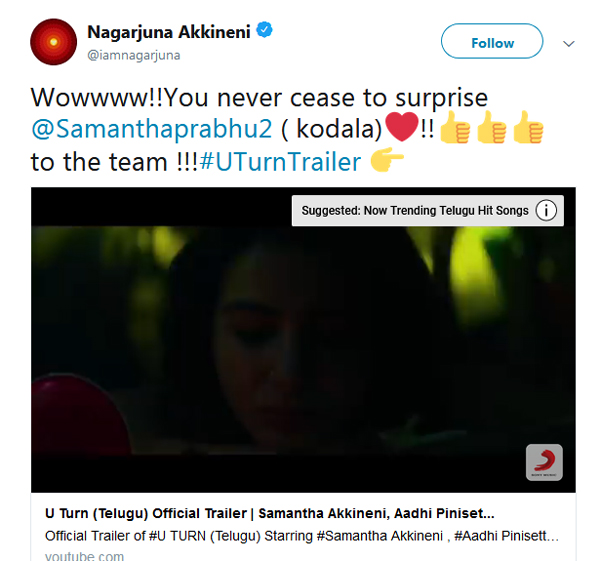
Task: Open U Turn (Telugu) Official Trailer title
Action: [x=269, y=514]
